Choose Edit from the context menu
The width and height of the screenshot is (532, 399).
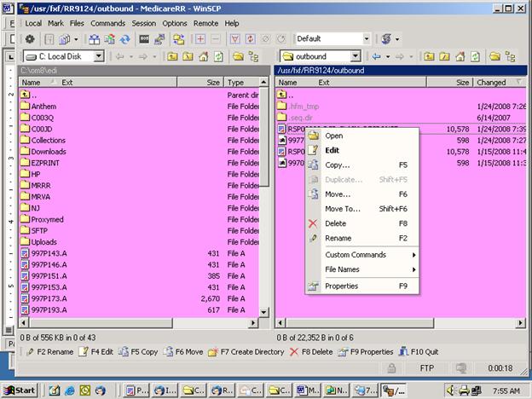pyautogui.click(x=332, y=150)
